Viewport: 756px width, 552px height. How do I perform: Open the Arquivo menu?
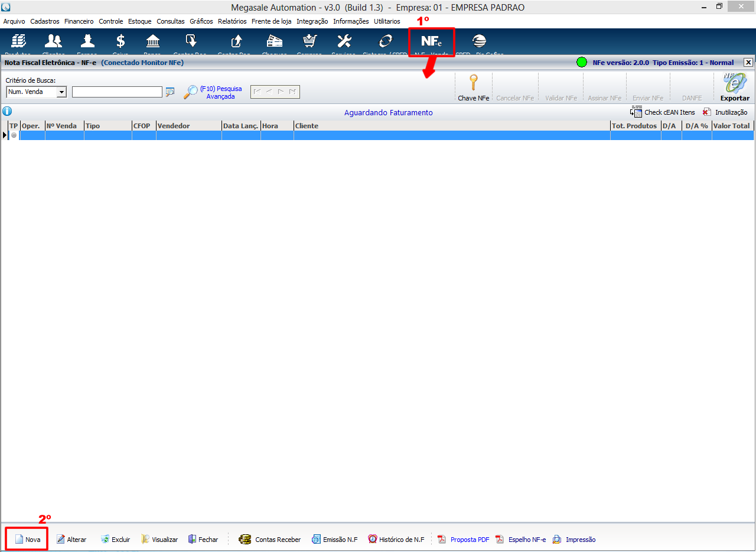pyautogui.click(x=14, y=21)
